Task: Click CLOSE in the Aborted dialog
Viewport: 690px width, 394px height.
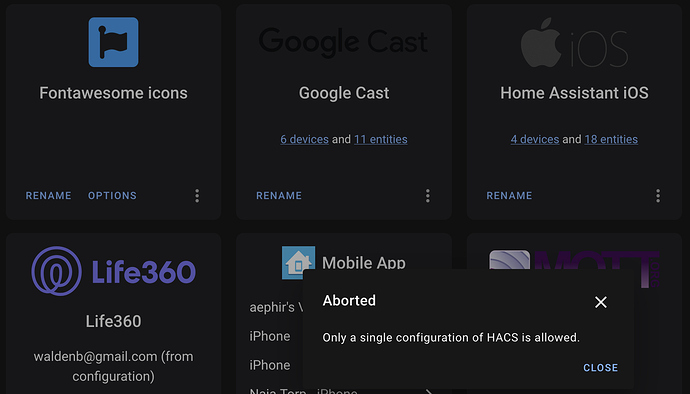Action: 601,368
